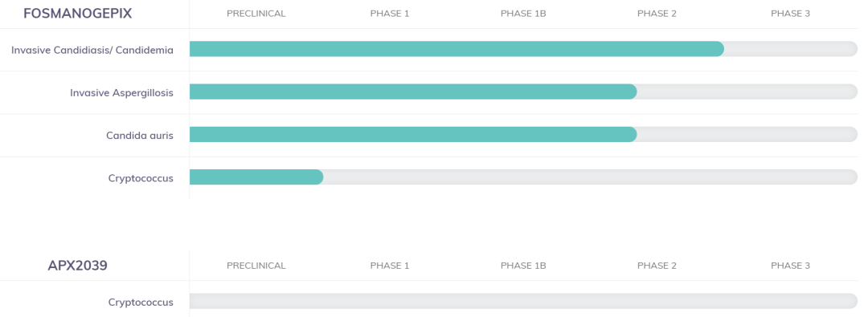Click PHASE 3 header in FOSMANOGEPIX section

pos(791,14)
